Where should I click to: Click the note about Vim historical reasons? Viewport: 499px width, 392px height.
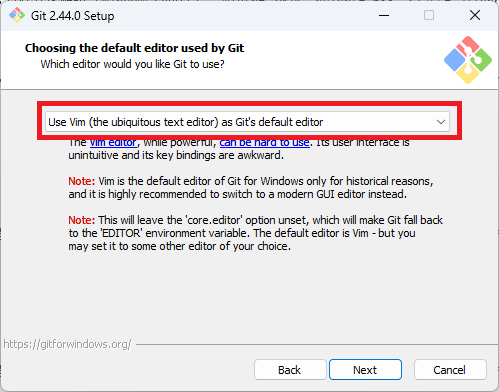tap(251, 187)
